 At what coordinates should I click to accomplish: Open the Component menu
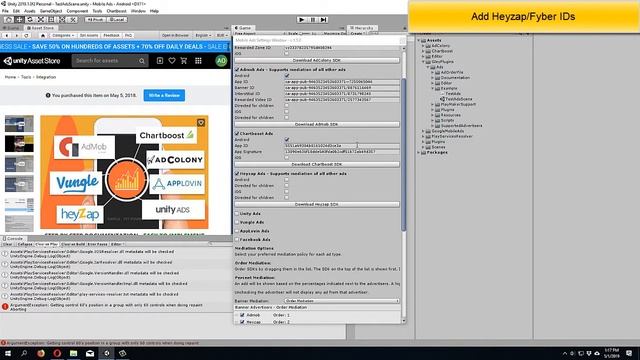click(77, 11)
